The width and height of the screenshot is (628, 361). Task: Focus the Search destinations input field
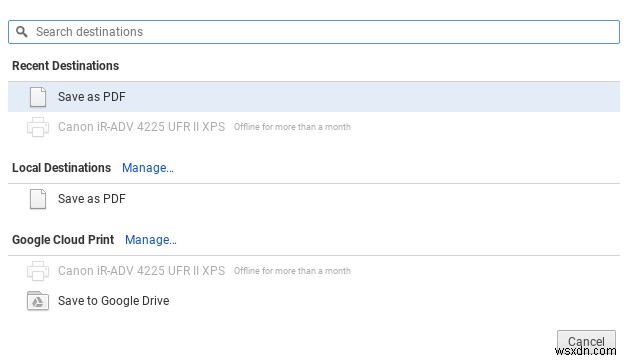(x=314, y=32)
